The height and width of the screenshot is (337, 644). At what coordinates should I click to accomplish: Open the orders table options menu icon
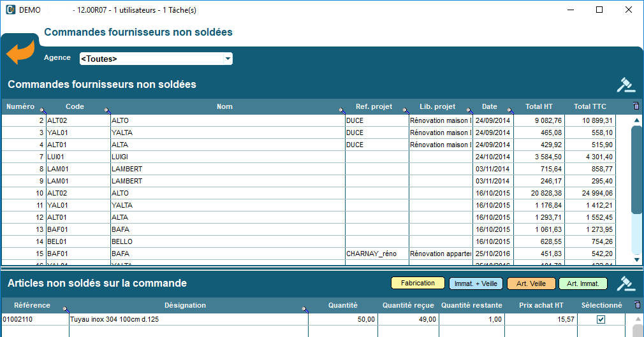pyautogui.click(x=636, y=106)
